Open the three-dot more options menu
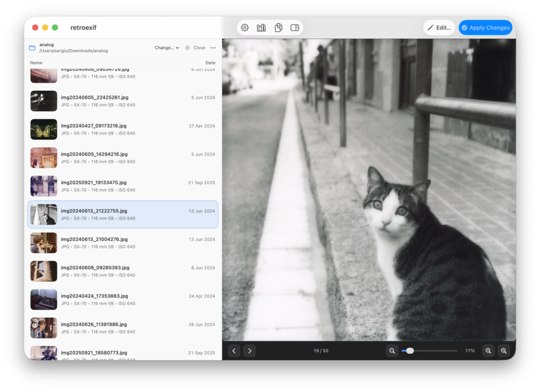 pyautogui.click(x=213, y=47)
